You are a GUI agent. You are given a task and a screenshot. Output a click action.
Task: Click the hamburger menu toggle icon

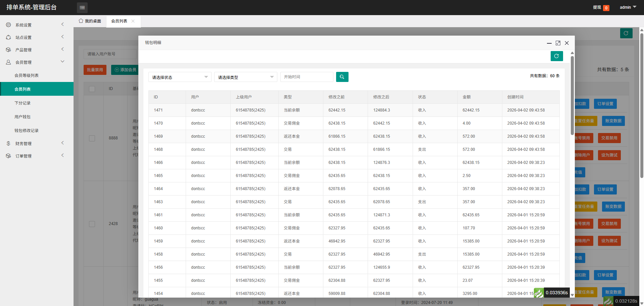pyautogui.click(x=82, y=7)
